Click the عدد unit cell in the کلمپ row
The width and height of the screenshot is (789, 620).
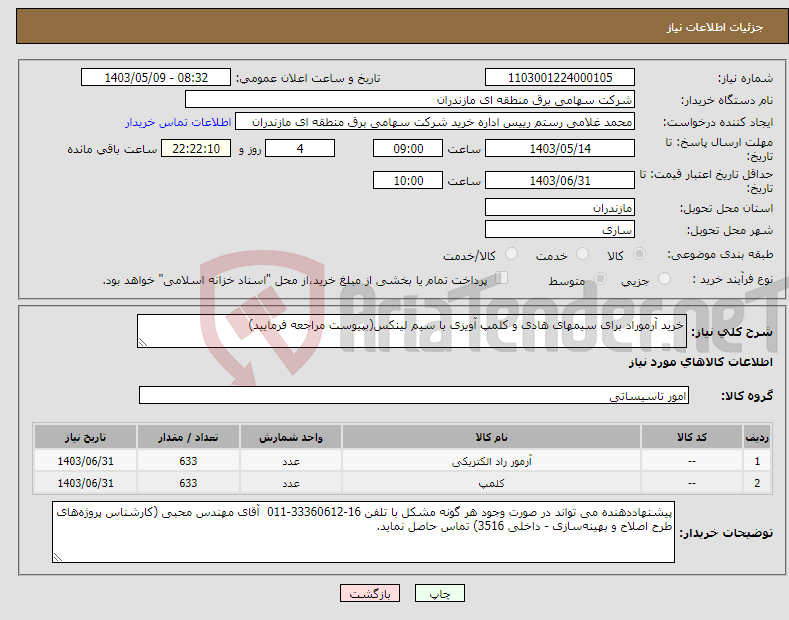[x=291, y=483]
